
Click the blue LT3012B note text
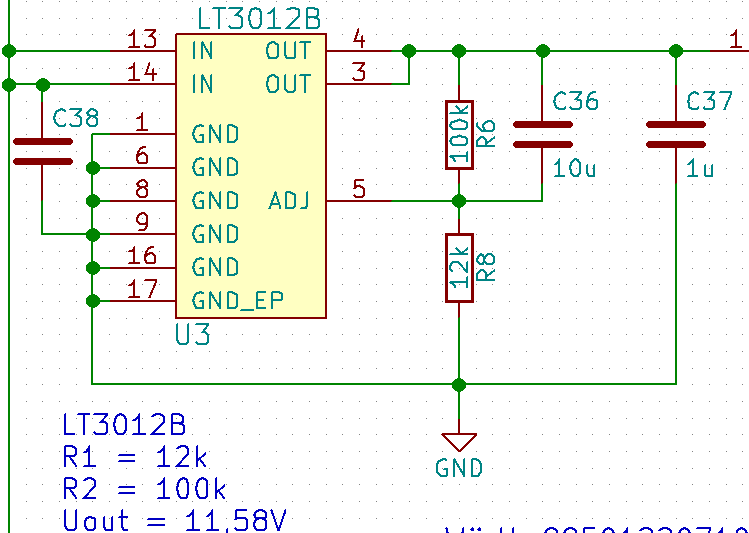(x=124, y=425)
